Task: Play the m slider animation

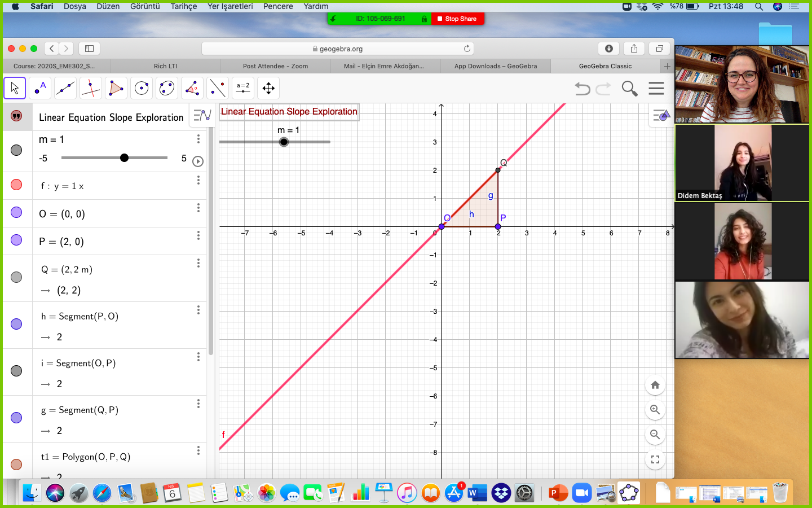Action: [x=198, y=161]
